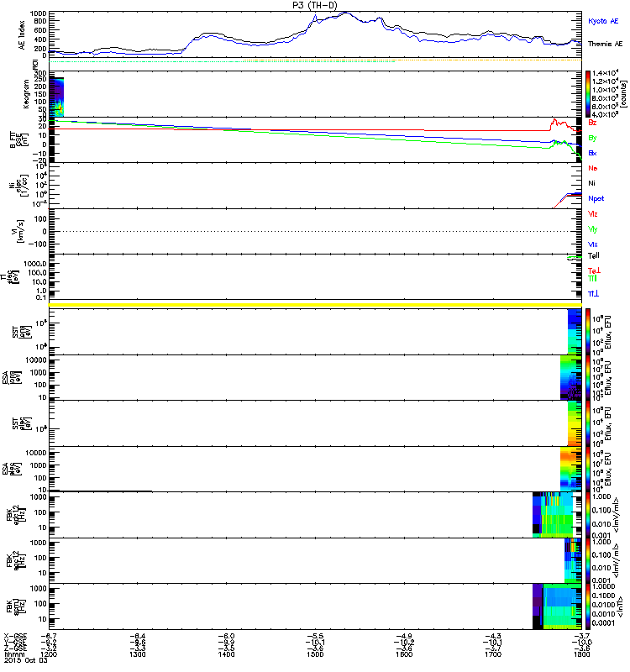Click the red Bz peak near 1745
Screen dimensions: 630x672
554,120
